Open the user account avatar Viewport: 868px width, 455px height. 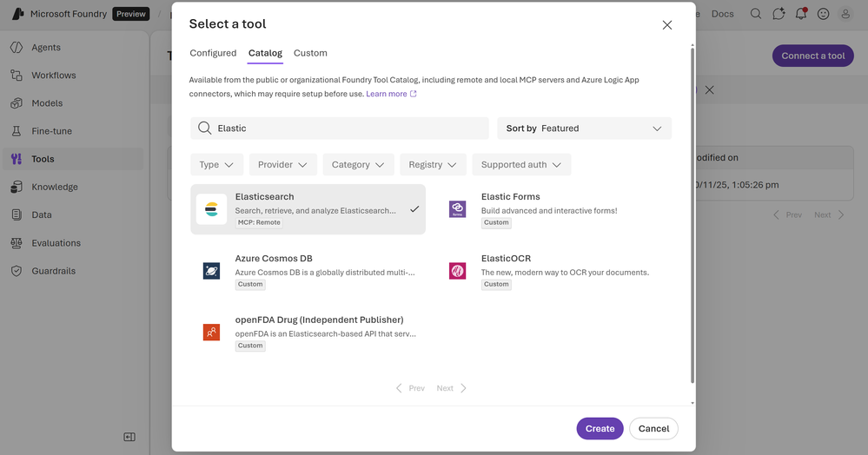click(845, 14)
